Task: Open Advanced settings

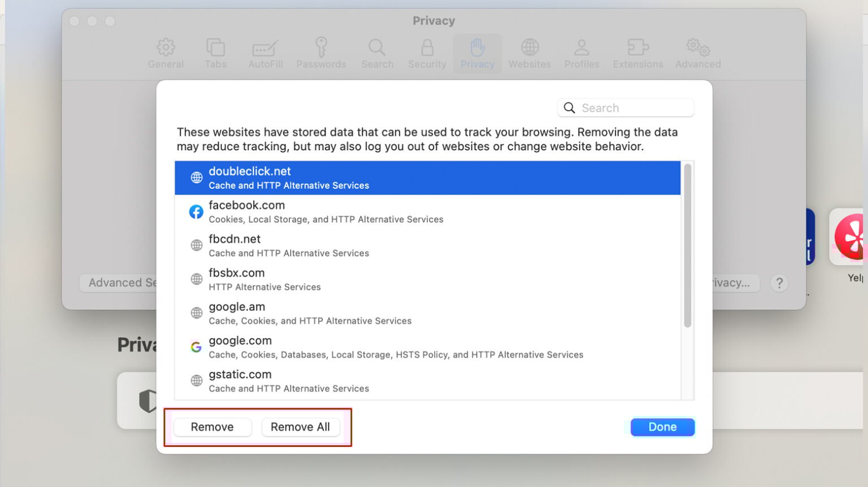Action: pyautogui.click(x=697, y=53)
